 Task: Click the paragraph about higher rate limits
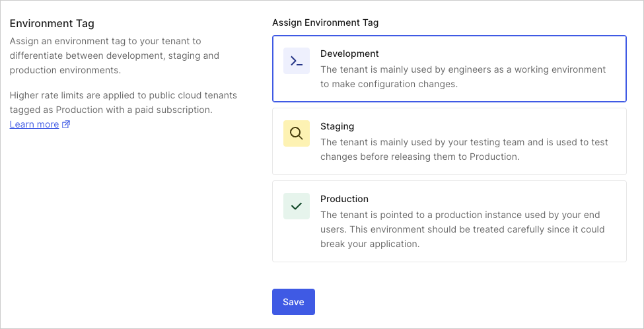(x=123, y=102)
